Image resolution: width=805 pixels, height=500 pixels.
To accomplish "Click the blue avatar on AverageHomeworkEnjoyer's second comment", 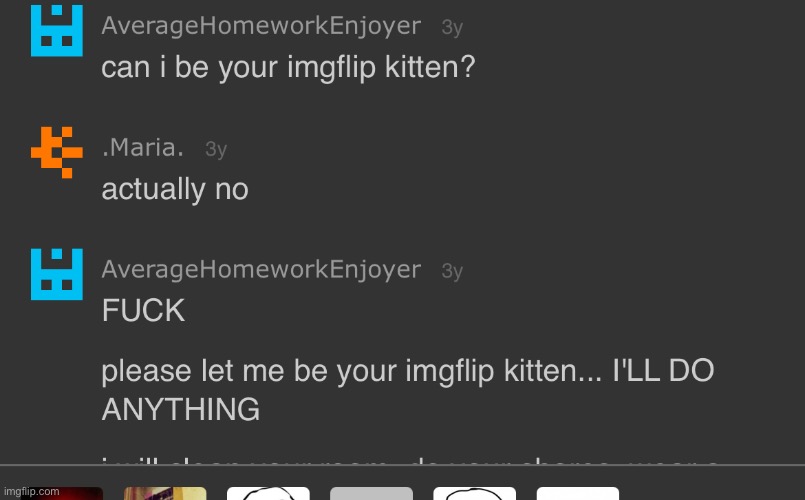I will point(56,274).
